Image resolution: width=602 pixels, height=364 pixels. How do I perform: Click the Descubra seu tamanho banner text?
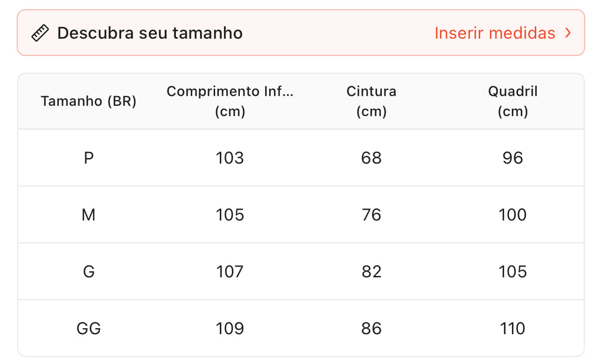pyautogui.click(x=149, y=33)
